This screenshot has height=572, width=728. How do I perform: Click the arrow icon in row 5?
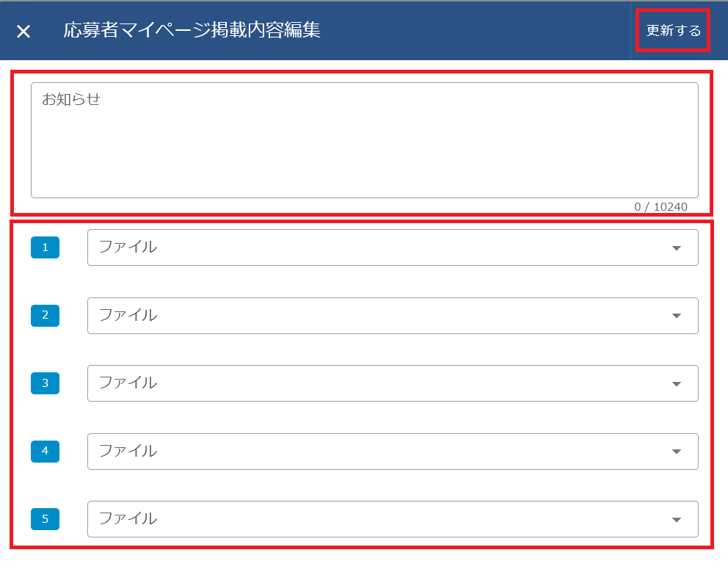tap(677, 519)
